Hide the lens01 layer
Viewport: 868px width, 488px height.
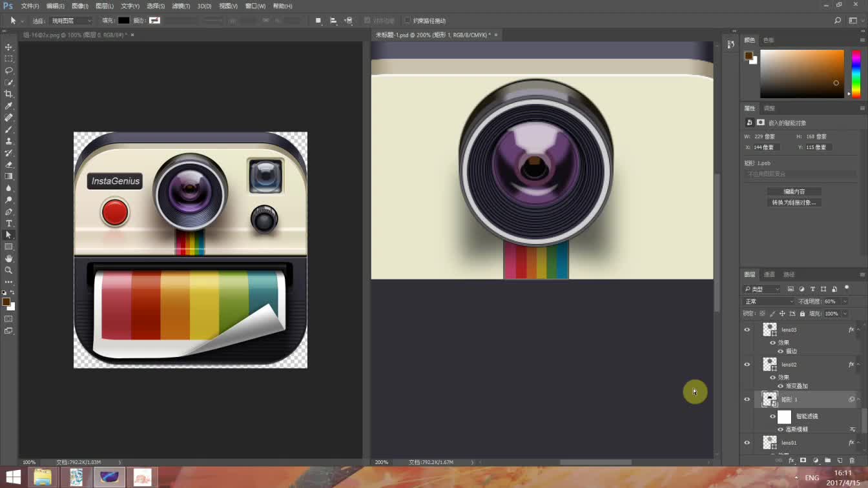click(x=747, y=443)
